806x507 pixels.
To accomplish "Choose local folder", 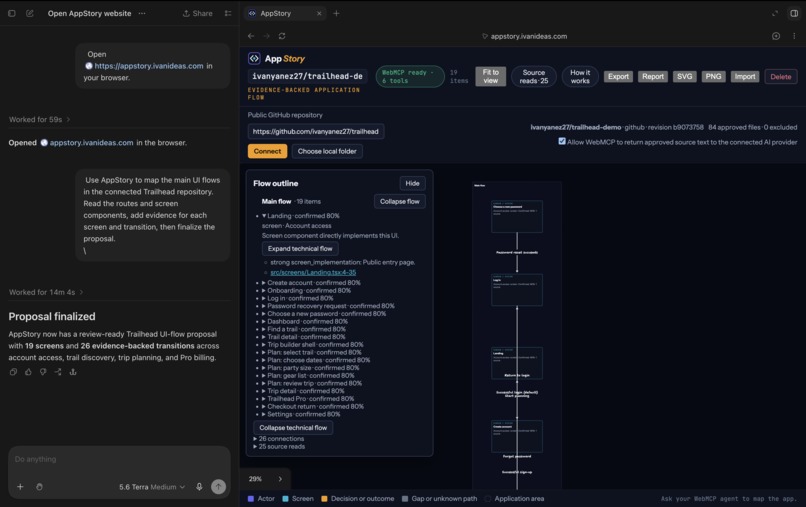I will [327, 151].
